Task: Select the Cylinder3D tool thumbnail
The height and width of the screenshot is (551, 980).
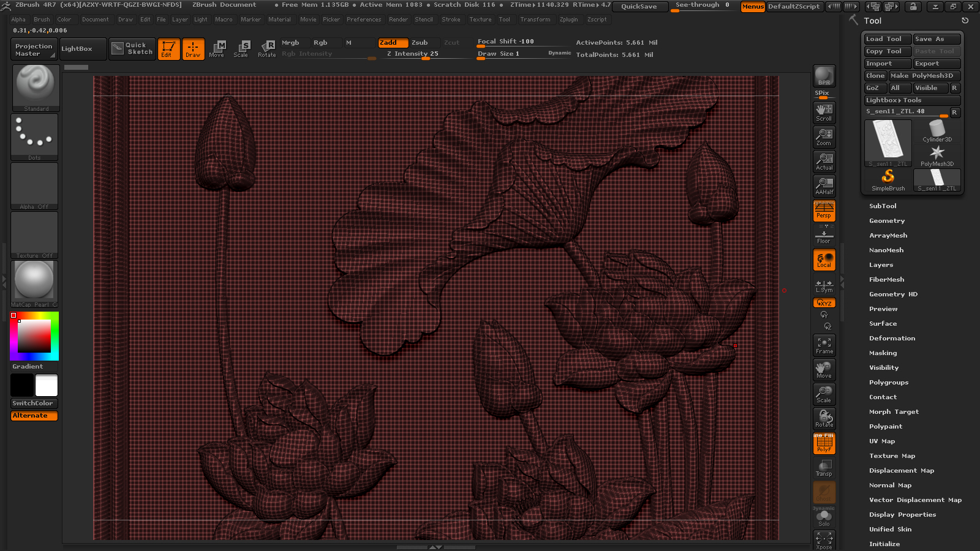Action: tap(937, 131)
